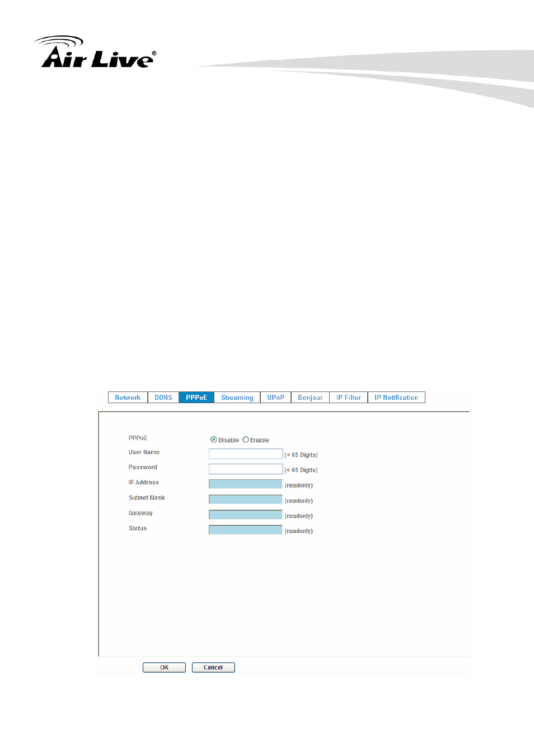Select the Disable radio button for PPPoE

pos(214,440)
